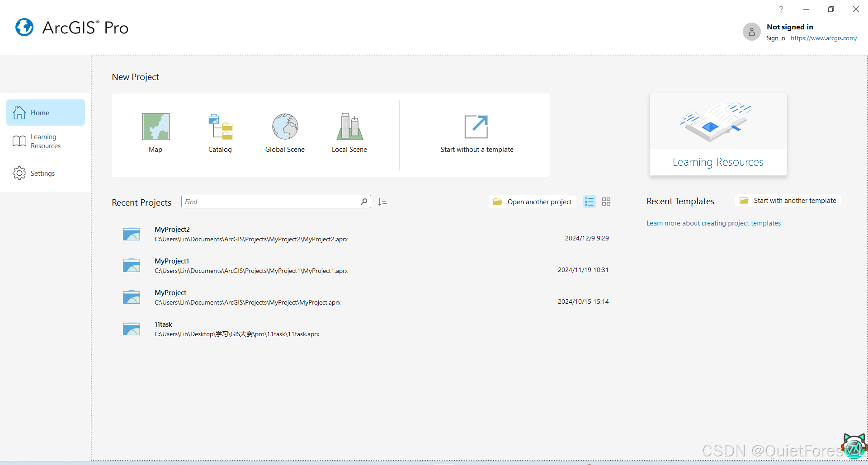
Task: Switch recent projects to list view
Action: point(589,202)
